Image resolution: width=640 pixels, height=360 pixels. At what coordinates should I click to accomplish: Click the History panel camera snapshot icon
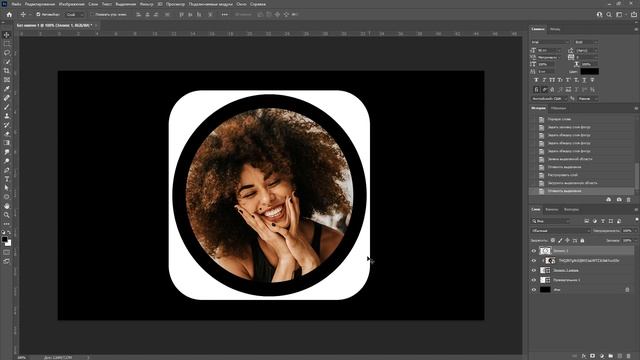point(619,200)
